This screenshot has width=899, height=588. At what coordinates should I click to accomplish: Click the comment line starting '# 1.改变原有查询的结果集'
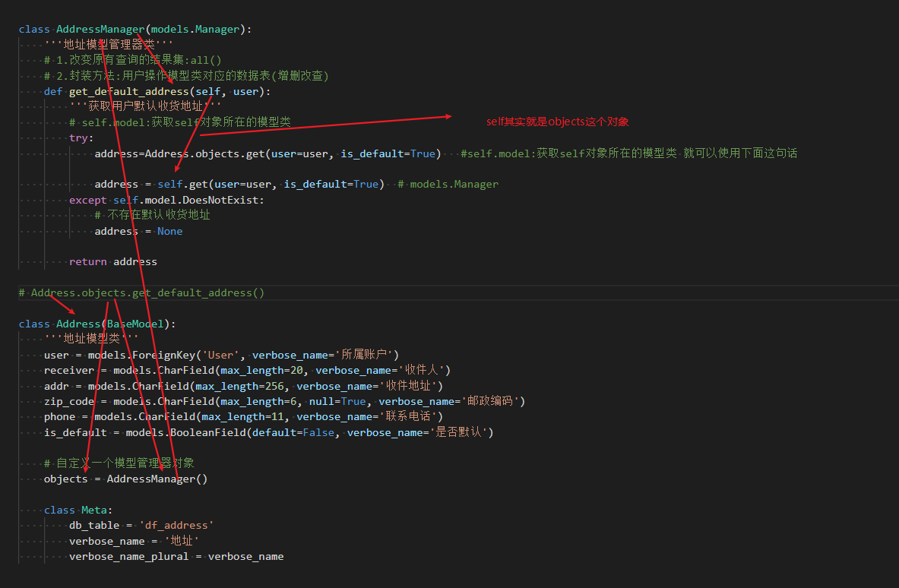tap(132, 60)
